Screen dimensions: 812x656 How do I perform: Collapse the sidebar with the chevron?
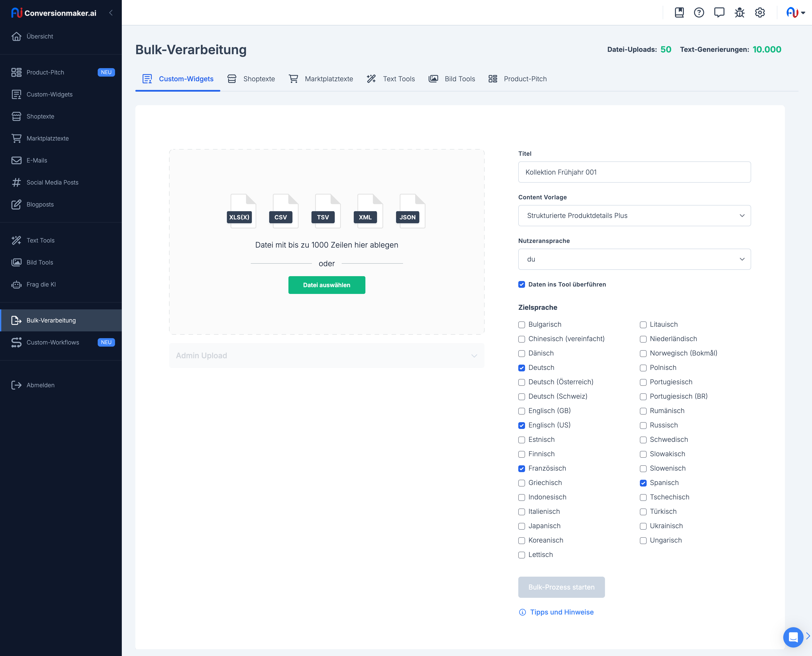(111, 12)
